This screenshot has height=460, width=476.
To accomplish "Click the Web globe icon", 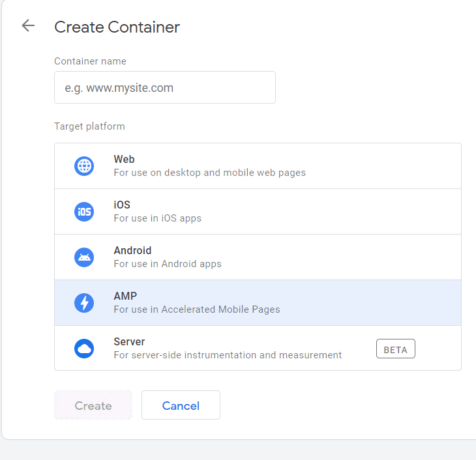I will pyautogui.click(x=84, y=166).
